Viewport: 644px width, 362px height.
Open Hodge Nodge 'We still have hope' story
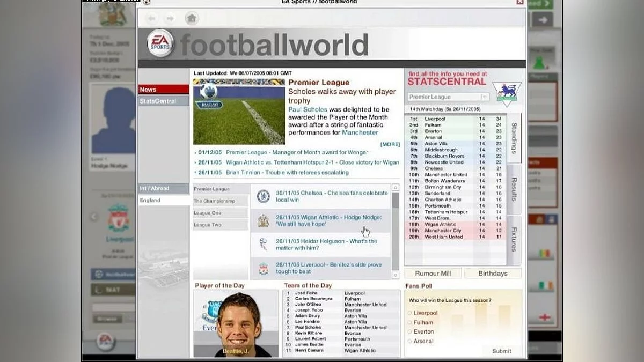click(x=329, y=220)
